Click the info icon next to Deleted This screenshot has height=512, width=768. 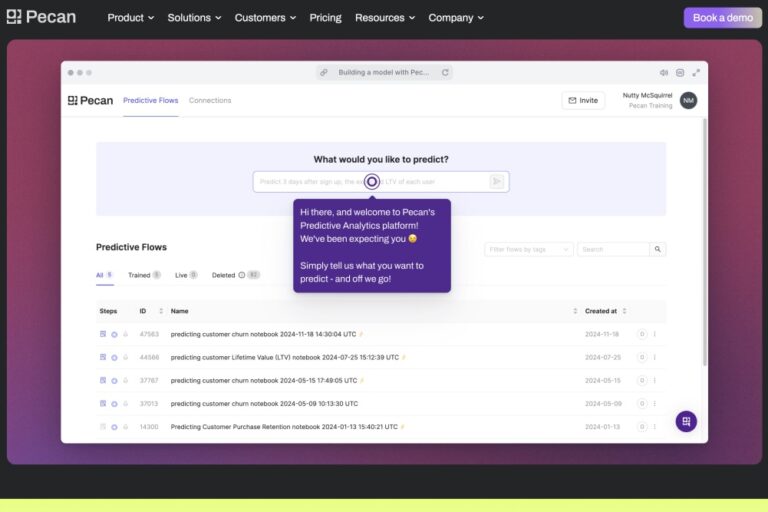241,275
